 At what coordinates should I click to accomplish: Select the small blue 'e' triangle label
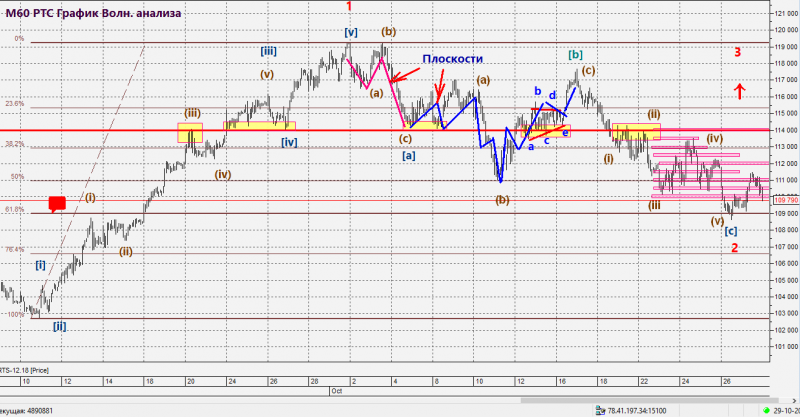click(x=565, y=133)
